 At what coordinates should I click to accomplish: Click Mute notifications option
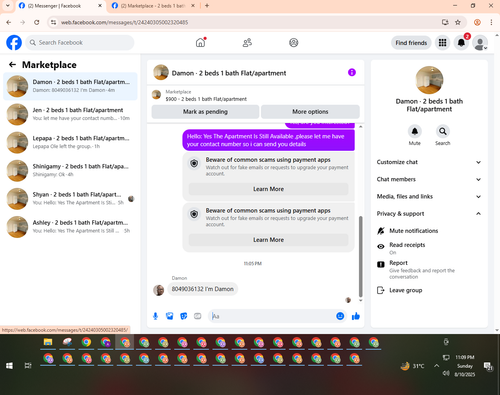429,231
